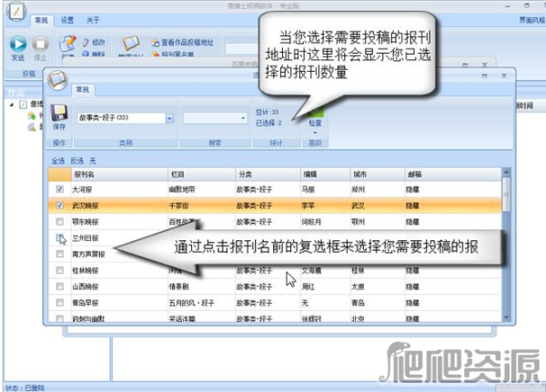The width and height of the screenshot is (546, 392).
Task: Click the 全选 link
Action: pyautogui.click(x=58, y=161)
